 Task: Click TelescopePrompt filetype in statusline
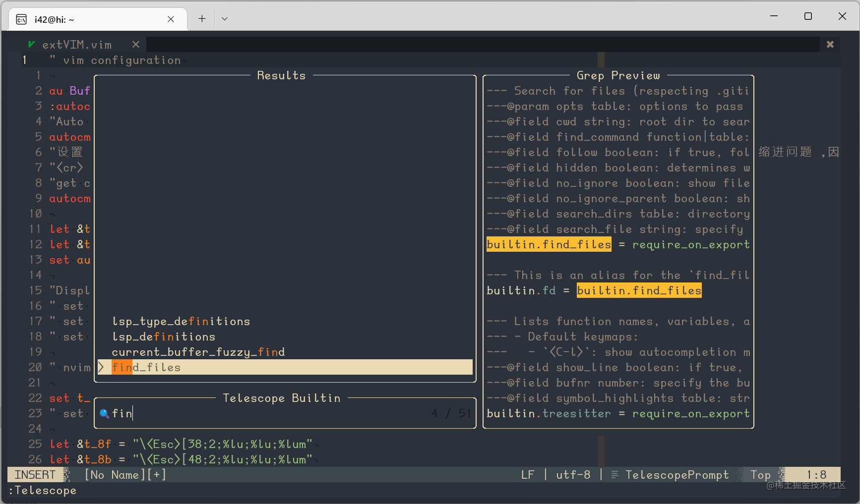(677, 475)
